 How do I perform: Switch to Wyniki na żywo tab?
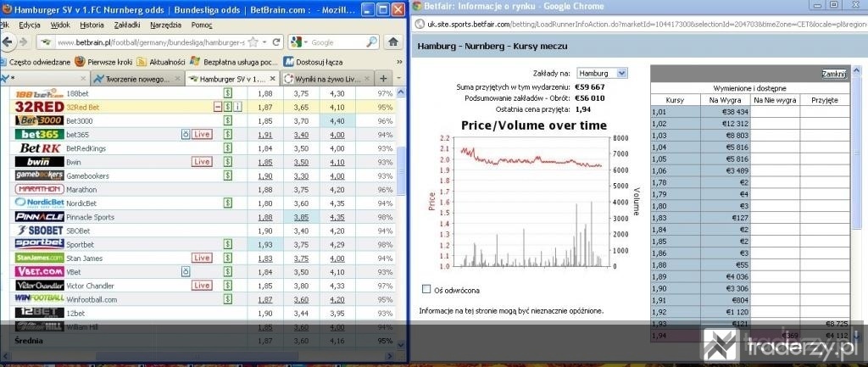326,79
